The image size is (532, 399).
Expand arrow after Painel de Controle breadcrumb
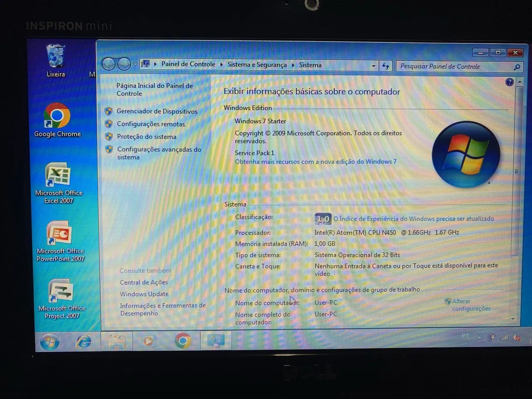click(x=222, y=64)
